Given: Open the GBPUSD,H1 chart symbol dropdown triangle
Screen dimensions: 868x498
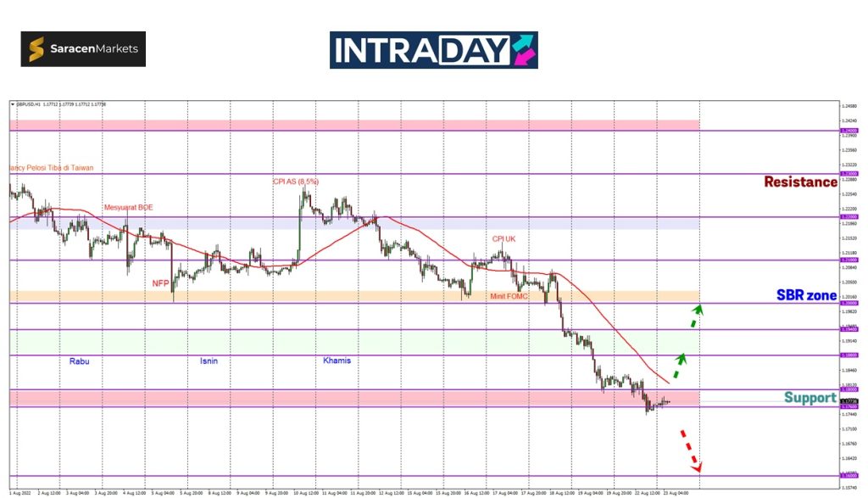Looking at the screenshot, I should click(13, 104).
